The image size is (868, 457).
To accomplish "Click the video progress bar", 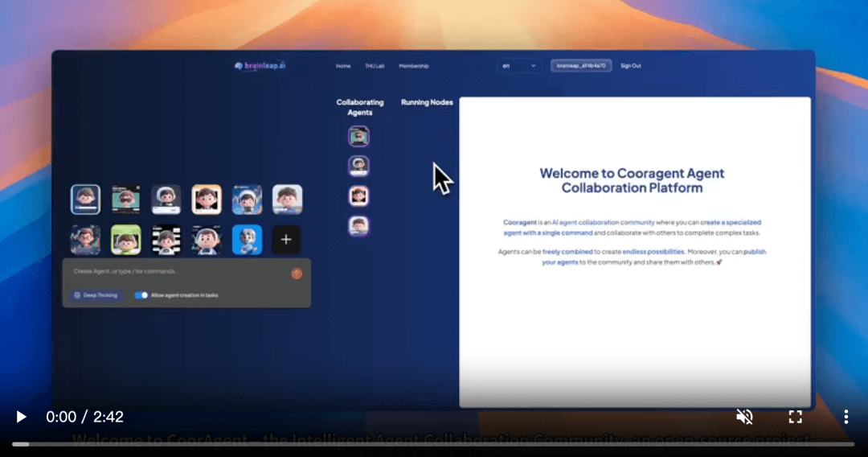I will (x=434, y=443).
